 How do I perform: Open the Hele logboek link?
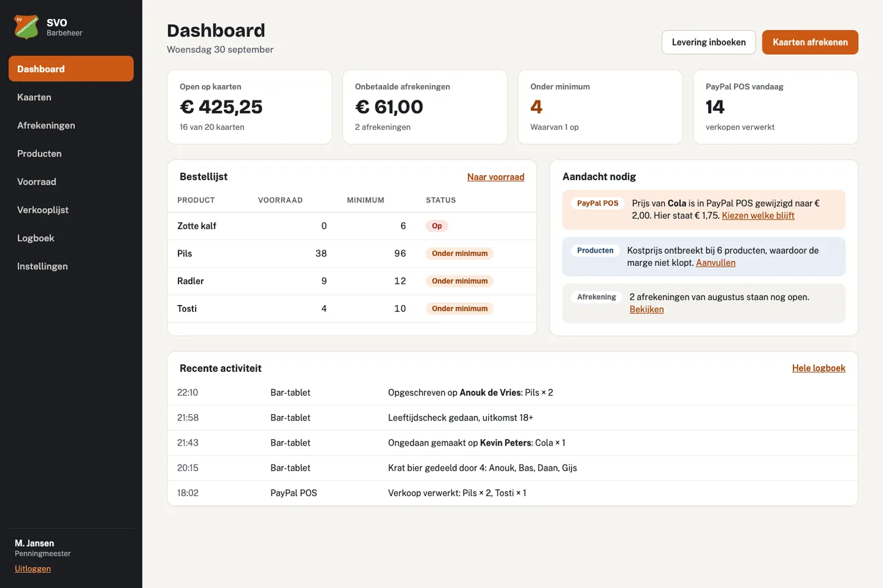pyautogui.click(x=819, y=368)
